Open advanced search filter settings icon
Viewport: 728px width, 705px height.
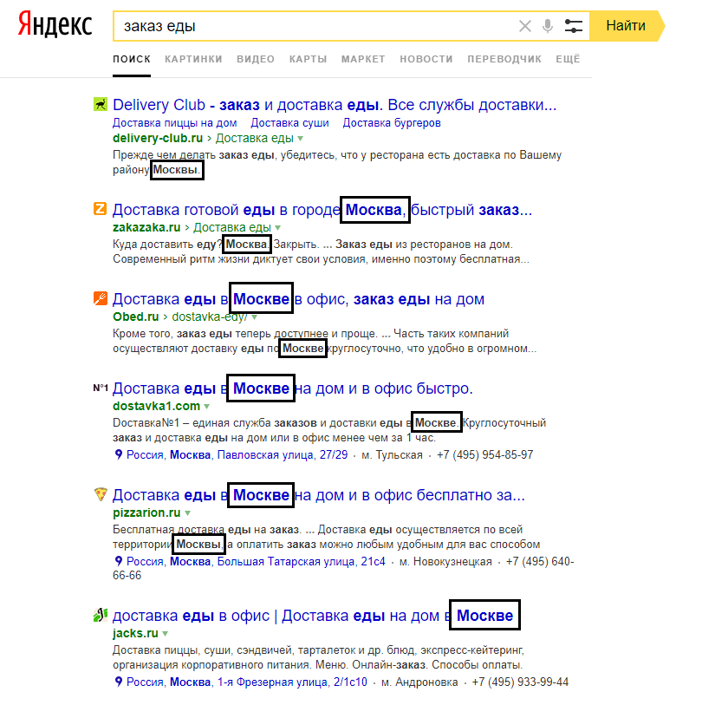click(x=574, y=26)
